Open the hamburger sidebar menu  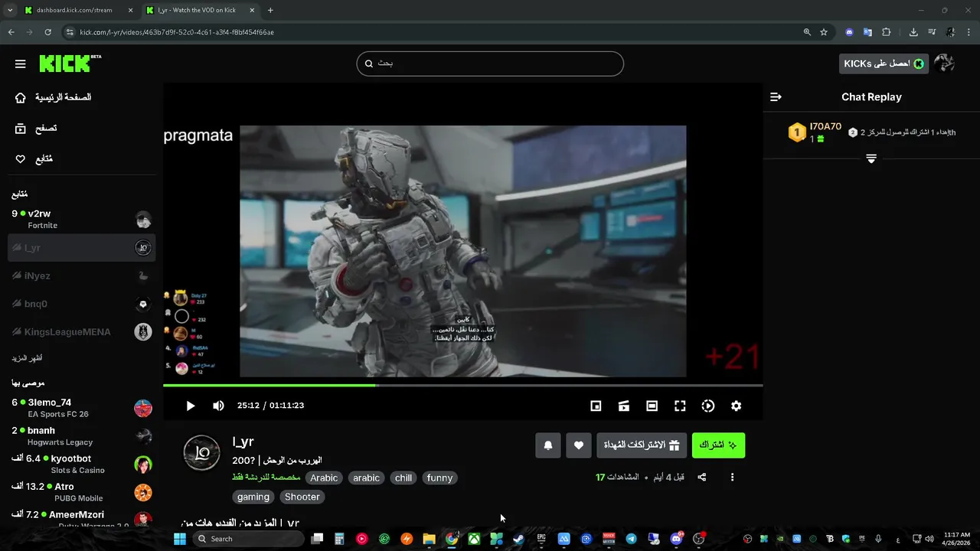[21, 64]
